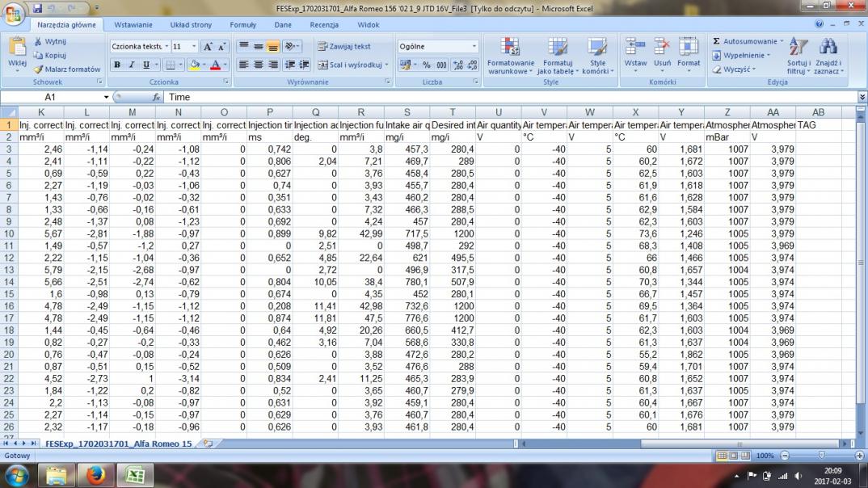868x488 pixels.
Task: Apply thousands separator 000
Action: click(x=441, y=65)
